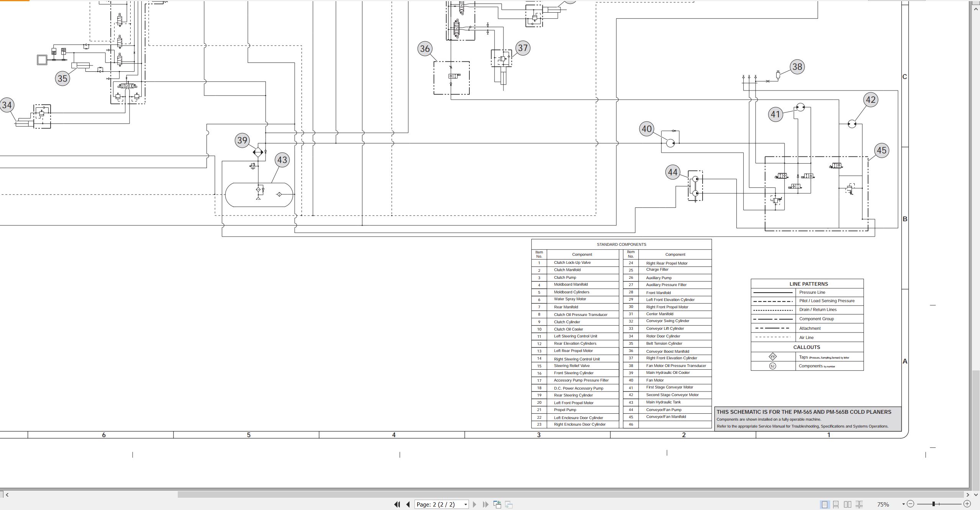This screenshot has width=980, height=510.
Task: Click callout 37 on the schematic
Action: (x=523, y=48)
